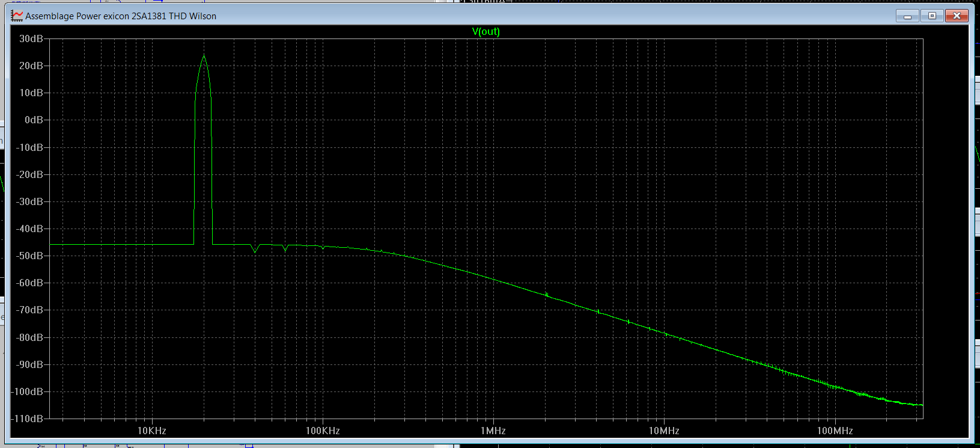
Task: Close the Assemblage Power waveform window
Action: point(957,16)
